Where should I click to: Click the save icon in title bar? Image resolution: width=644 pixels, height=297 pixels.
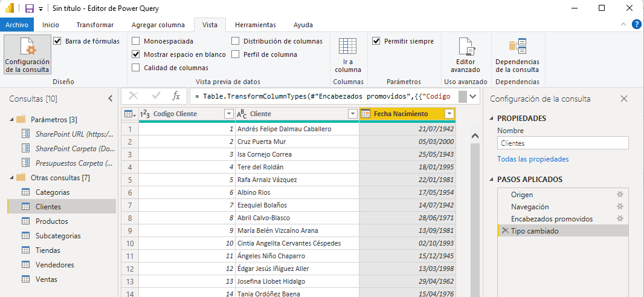coord(29,8)
